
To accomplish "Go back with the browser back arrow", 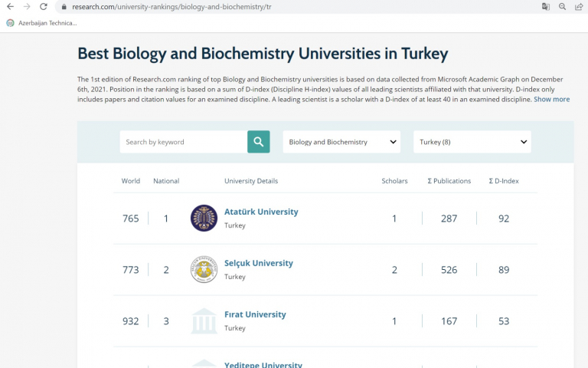I will [x=11, y=6].
